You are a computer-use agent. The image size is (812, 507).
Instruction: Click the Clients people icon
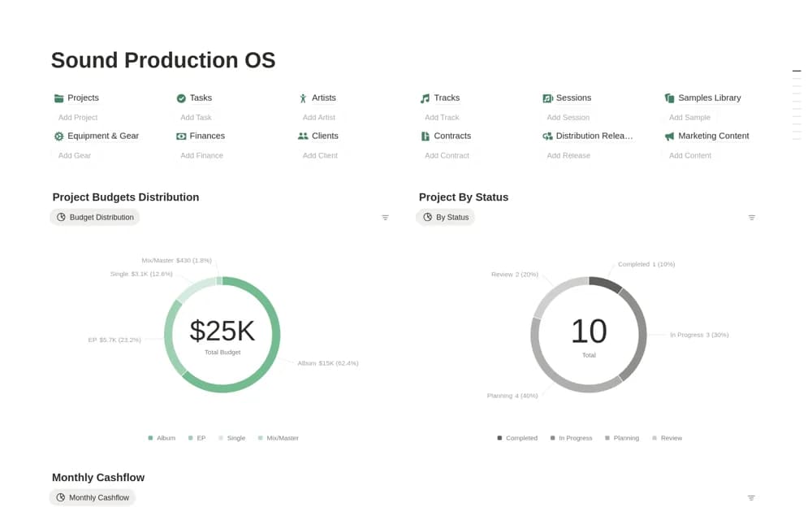pyautogui.click(x=304, y=136)
